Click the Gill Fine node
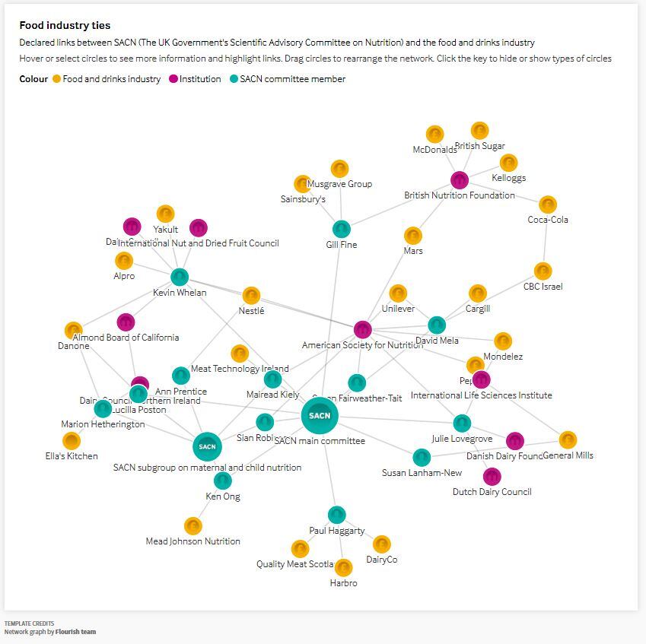This screenshot has width=646, height=644. [342, 228]
